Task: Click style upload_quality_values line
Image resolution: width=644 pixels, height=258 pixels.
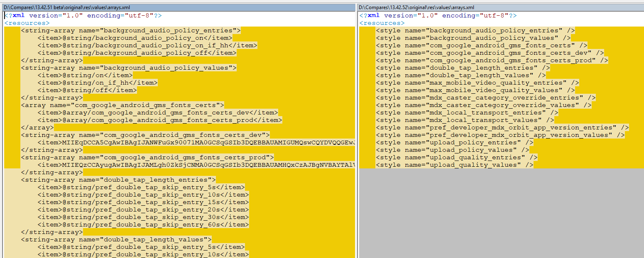Action: tap(455, 165)
